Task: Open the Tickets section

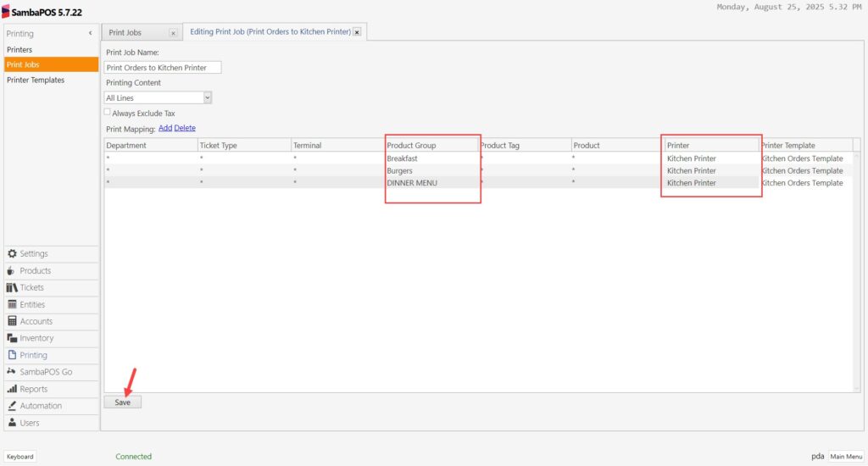Action: (51, 287)
